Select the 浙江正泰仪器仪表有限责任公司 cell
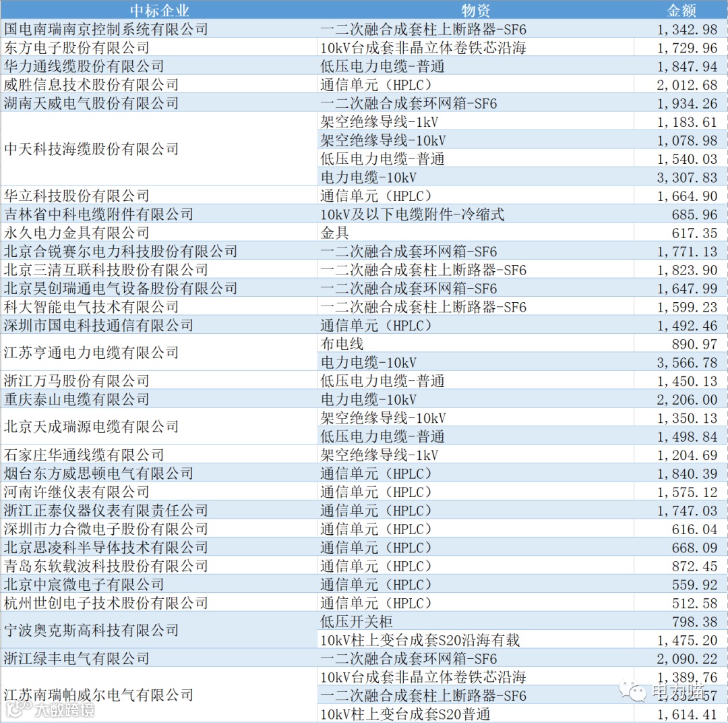Screen dimensions: 728x723 point(159,510)
